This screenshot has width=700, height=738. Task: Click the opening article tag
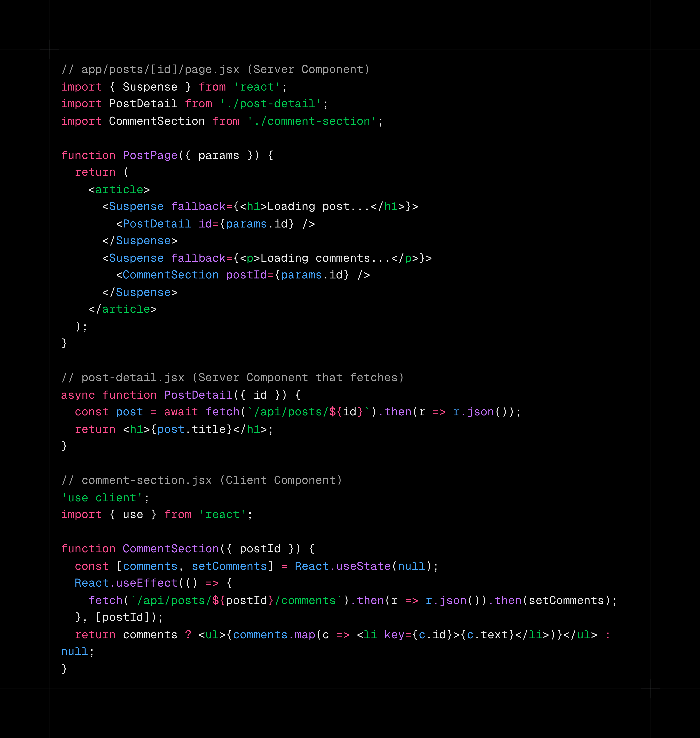click(119, 189)
